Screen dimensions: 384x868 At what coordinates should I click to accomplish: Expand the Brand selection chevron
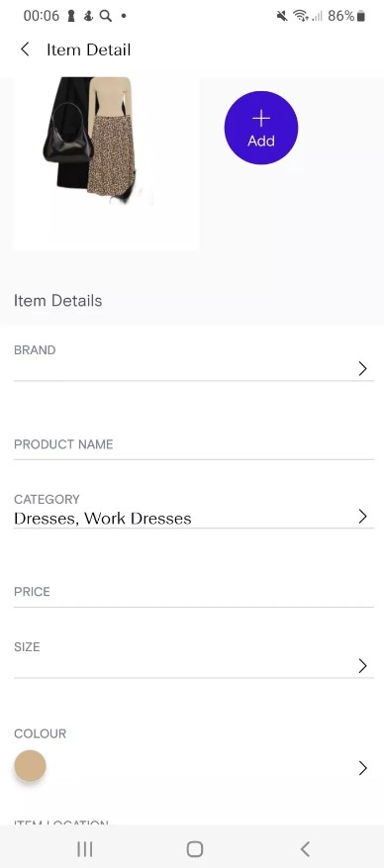pyautogui.click(x=362, y=369)
